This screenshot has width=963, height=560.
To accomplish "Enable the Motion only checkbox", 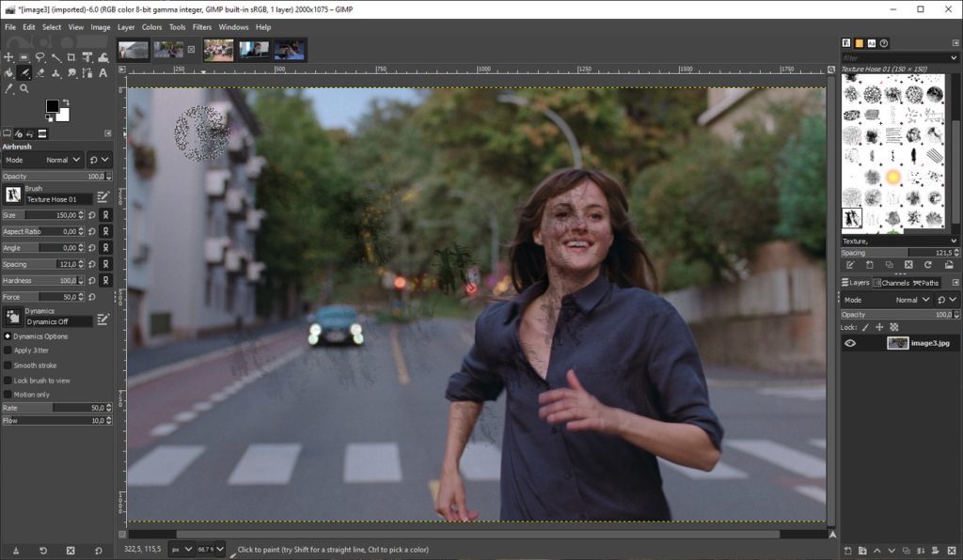I will tap(8, 395).
